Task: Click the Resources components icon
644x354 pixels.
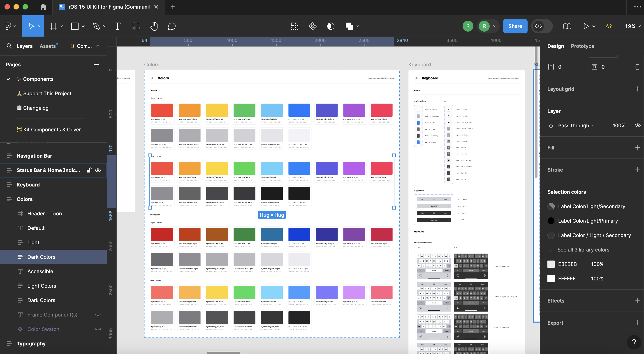Action: 136,26
